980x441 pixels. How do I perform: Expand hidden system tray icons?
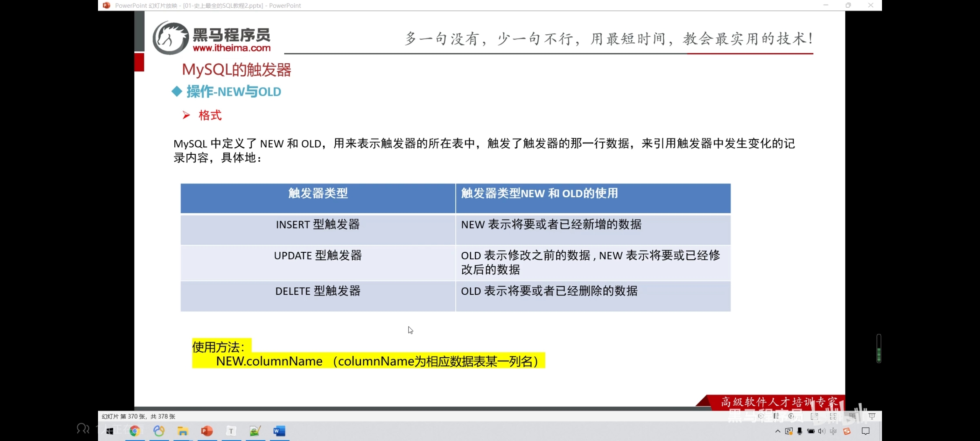[x=778, y=431]
